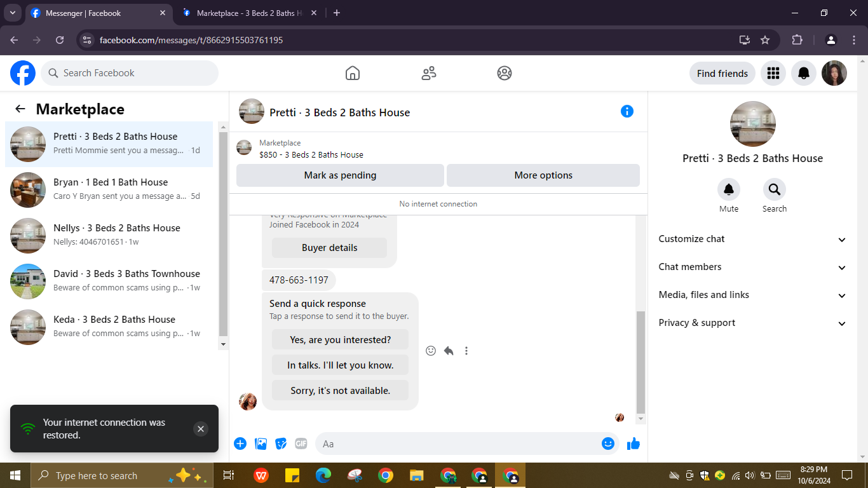Open the Groups icon in top navigation
868x488 pixels.
pyautogui.click(x=505, y=73)
